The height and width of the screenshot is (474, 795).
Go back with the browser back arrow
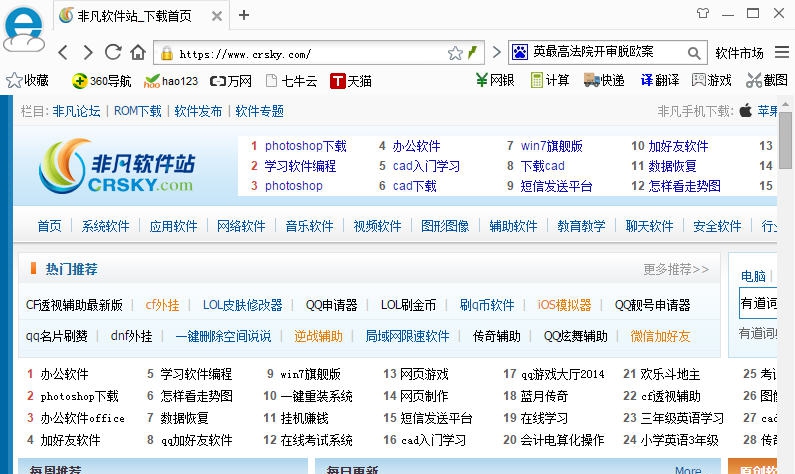click(63, 52)
